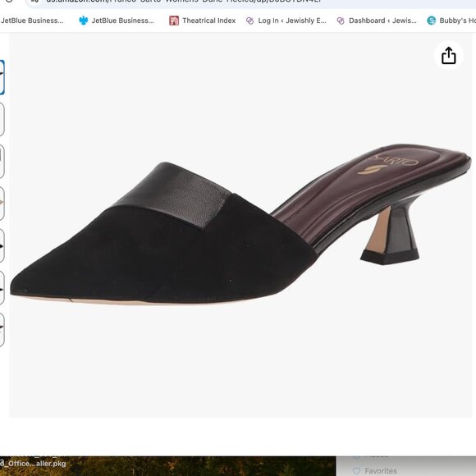The image size is (476, 476).
Task: Open the Dashboard ‹ Jewis... bookmark
Action: tap(377, 21)
